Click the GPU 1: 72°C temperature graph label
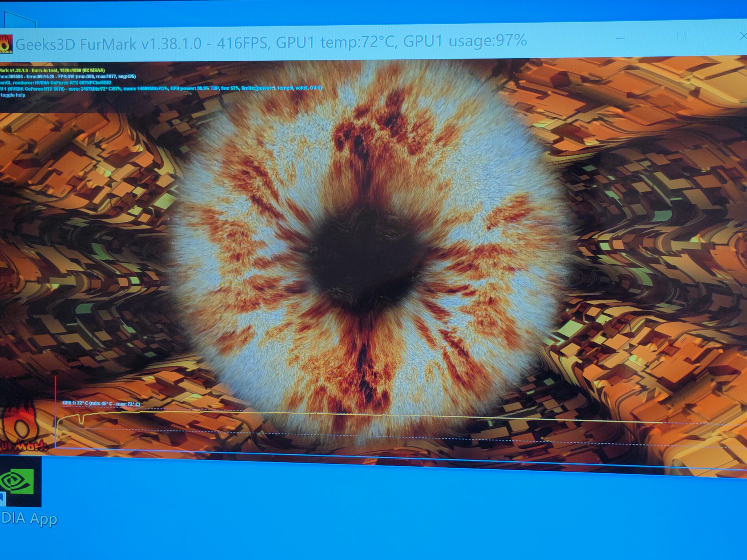Screen dimensions: 747x560 pyautogui.click(x=101, y=403)
